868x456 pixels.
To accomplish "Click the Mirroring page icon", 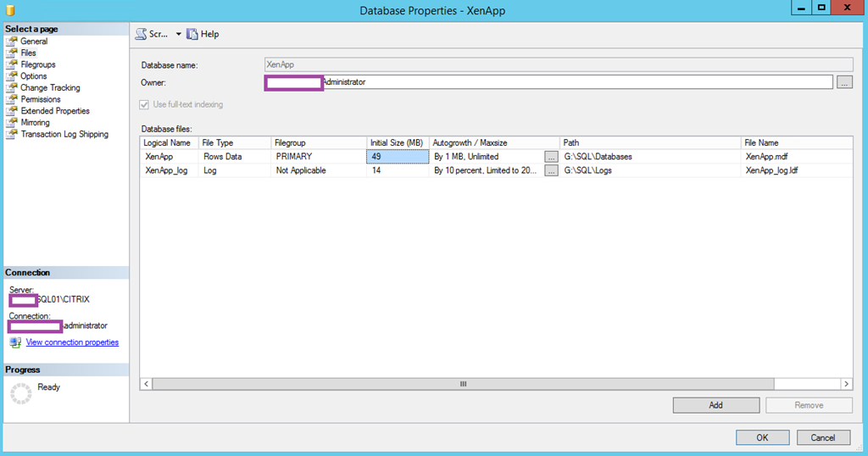I will (12, 122).
